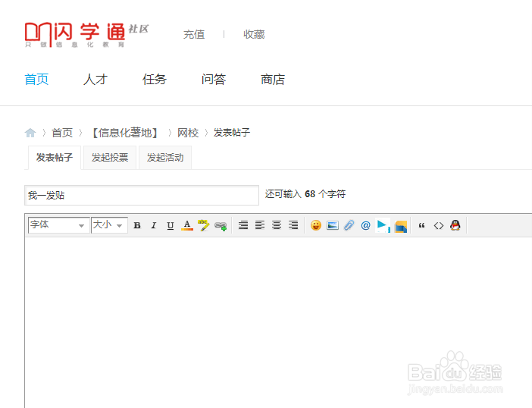Click the blue play media icon
Viewport: 532px width, 408px height.
(x=383, y=226)
